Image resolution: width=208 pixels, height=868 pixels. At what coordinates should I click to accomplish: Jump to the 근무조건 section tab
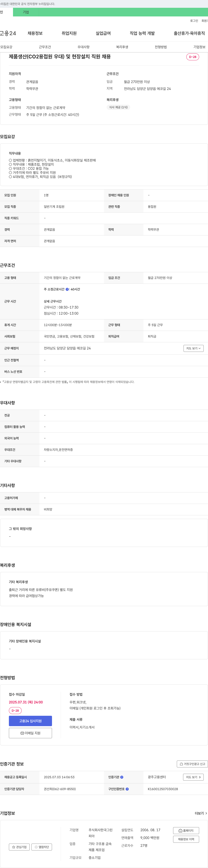click(45, 47)
